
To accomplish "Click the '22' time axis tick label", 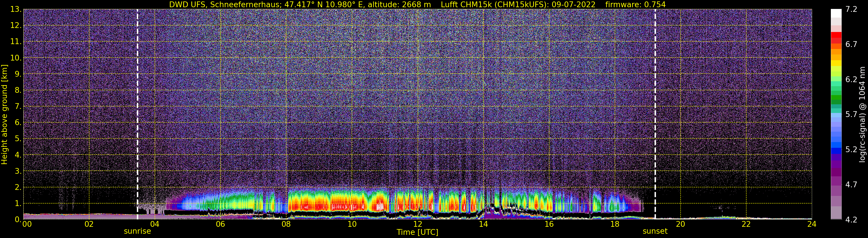I will pos(746,224).
